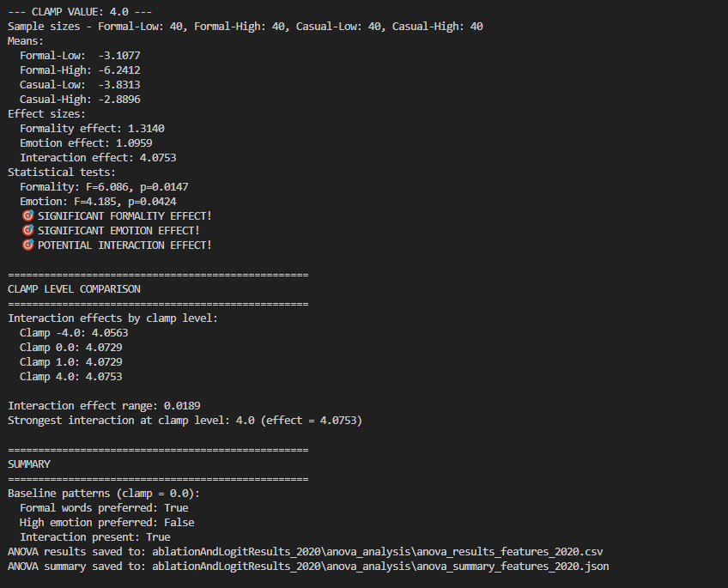The image size is (728, 588).
Task: Click the Formality F=6.086 statistical test line
Action: pos(104,186)
